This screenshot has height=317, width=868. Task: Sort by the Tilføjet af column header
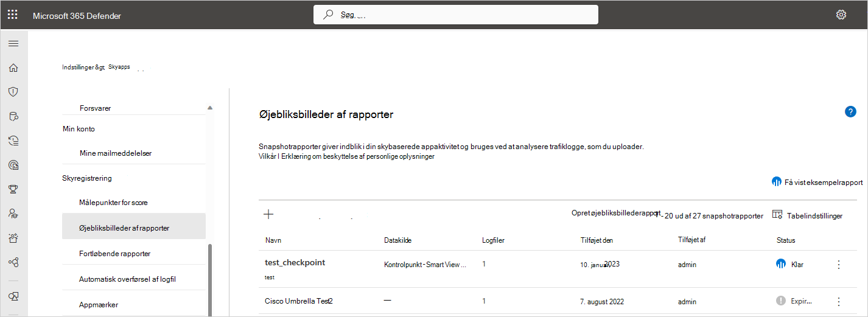(x=691, y=240)
